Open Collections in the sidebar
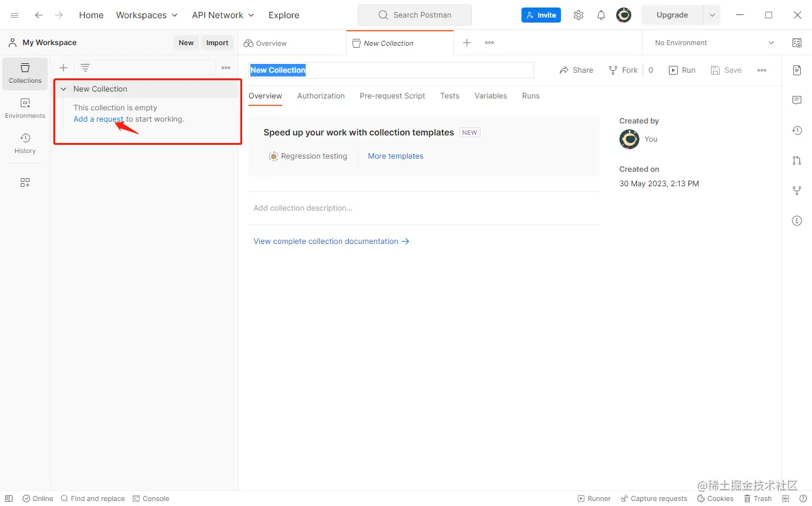The image size is (812, 506). click(x=25, y=73)
